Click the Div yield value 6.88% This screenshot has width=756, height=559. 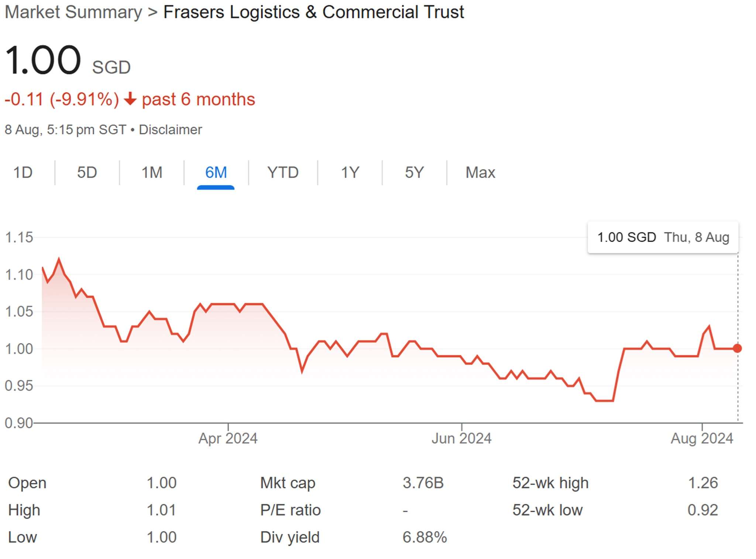pos(425,537)
